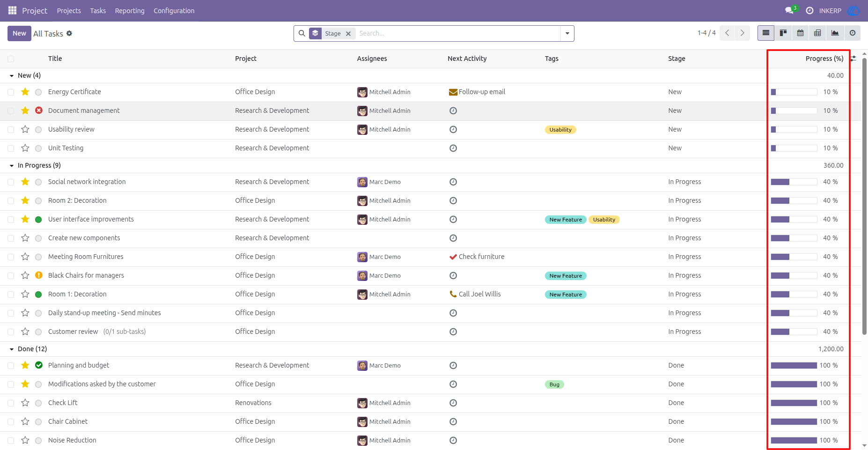The width and height of the screenshot is (868, 450).
Task: Select the Energy Certificate row checkbox
Action: (x=11, y=92)
